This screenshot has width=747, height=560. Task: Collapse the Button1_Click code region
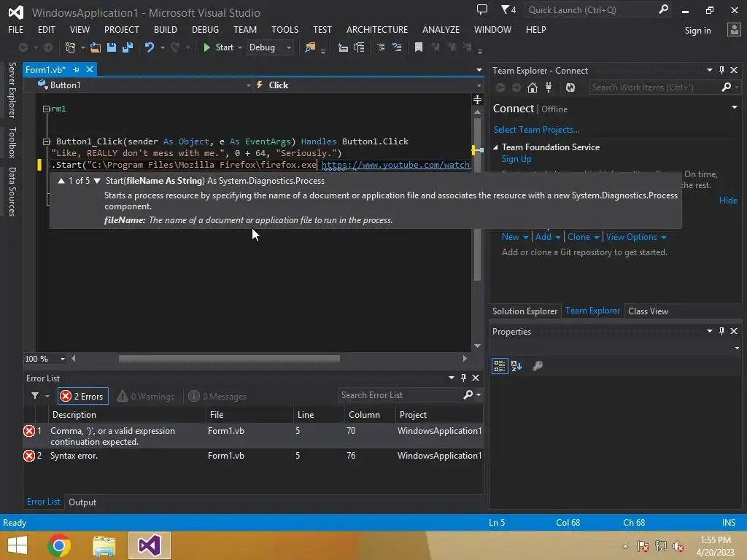[x=46, y=141]
